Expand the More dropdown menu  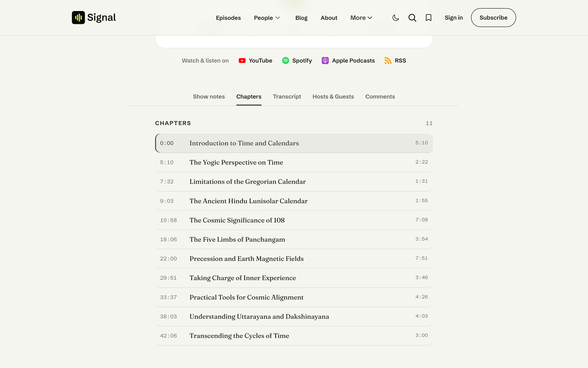coord(361,18)
